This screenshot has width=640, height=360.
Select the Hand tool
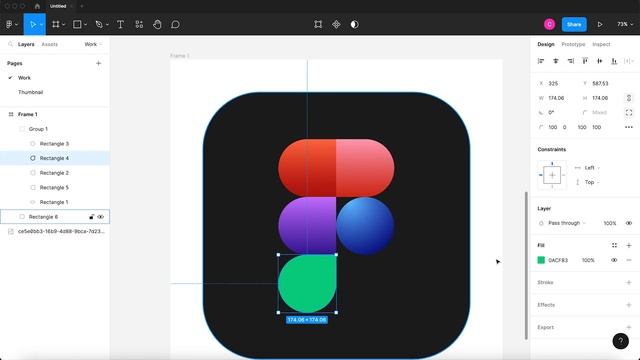pyautogui.click(x=157, y=24)
